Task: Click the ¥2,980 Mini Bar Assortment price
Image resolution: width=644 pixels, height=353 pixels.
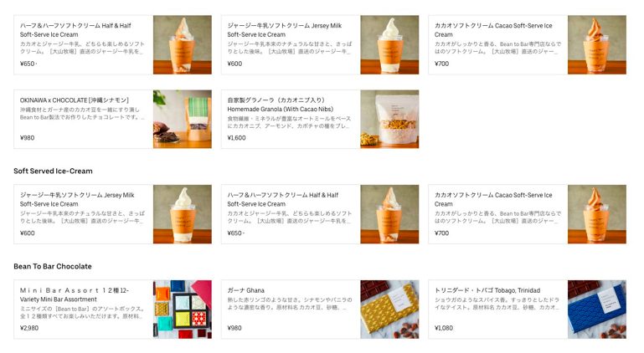Action: [x=29, y=328]
